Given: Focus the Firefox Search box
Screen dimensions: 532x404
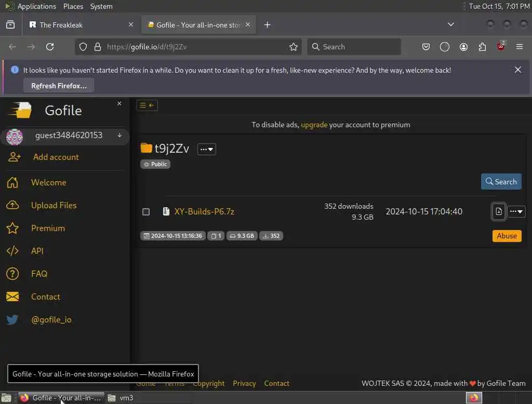Looking at the screenshot, I should pyautogui.click(x=354, y=47).
